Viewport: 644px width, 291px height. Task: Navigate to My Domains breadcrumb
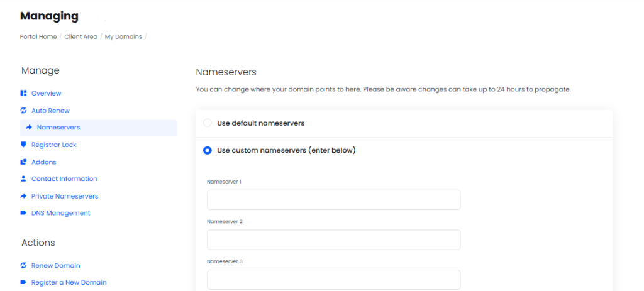[123, 36]
